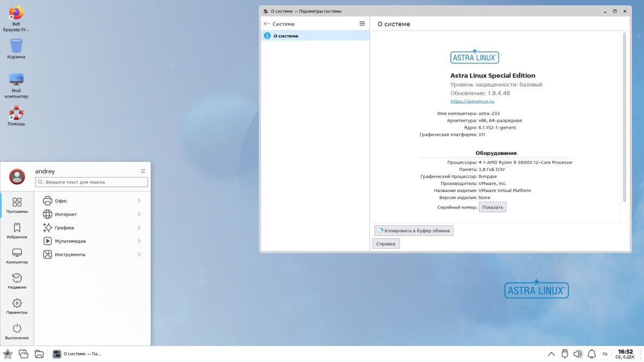The image size is (644, 362).
Task: Open removable devices tray icon
Action: tap(565, 354)
